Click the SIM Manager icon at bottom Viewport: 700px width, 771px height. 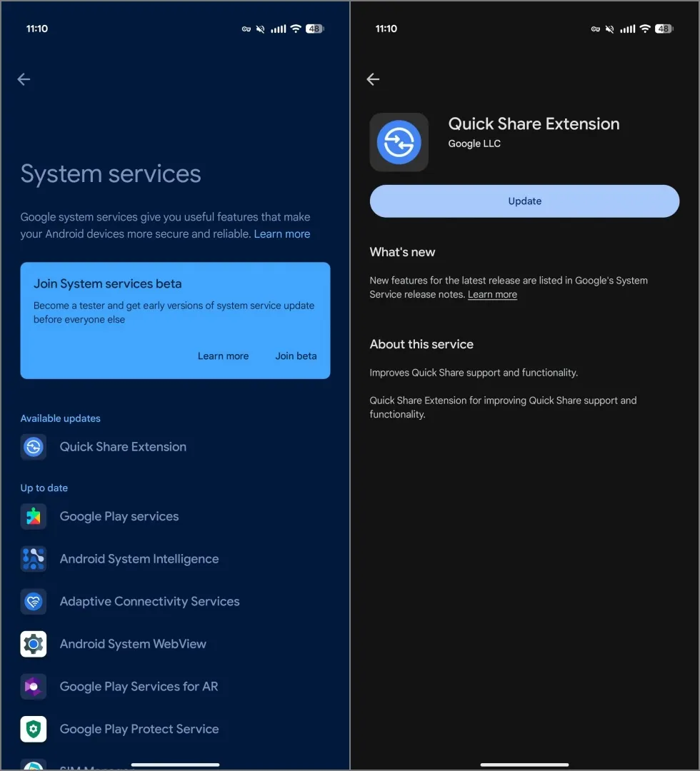point(33,765)
